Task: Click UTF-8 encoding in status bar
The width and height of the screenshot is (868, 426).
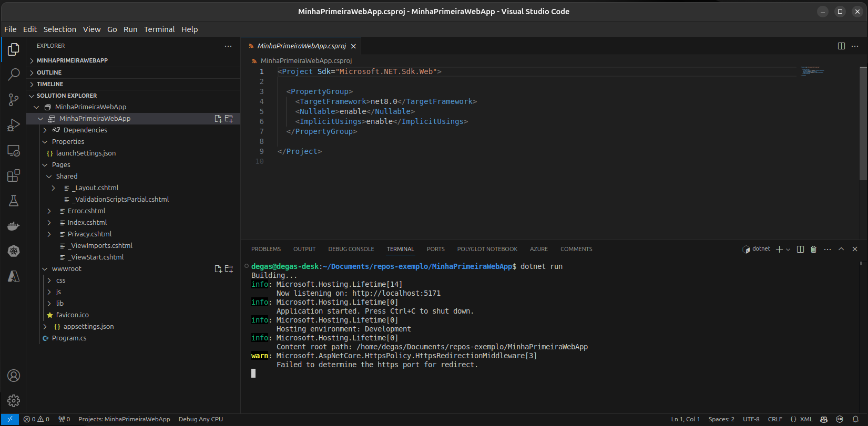Action: click(751, 419)
